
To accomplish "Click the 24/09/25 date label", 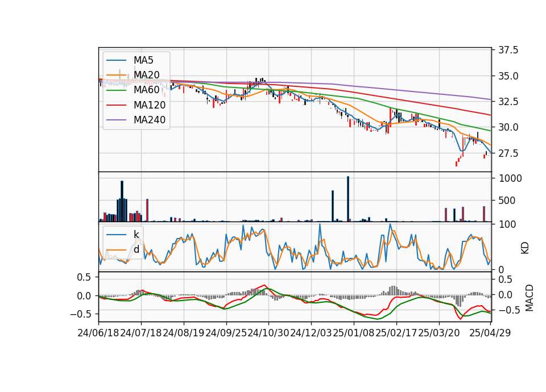I will point(226,333).
